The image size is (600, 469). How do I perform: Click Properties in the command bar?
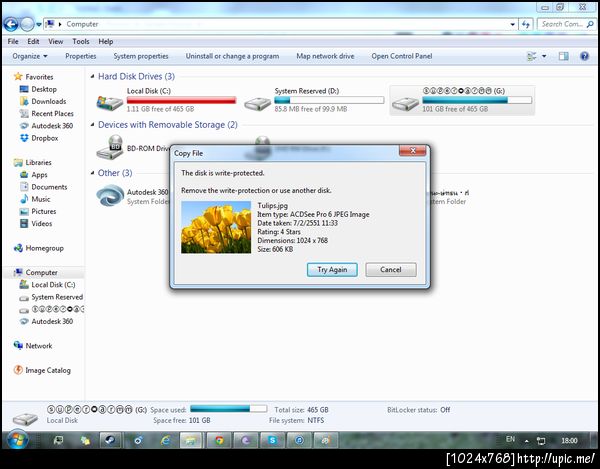click(80, 56)
